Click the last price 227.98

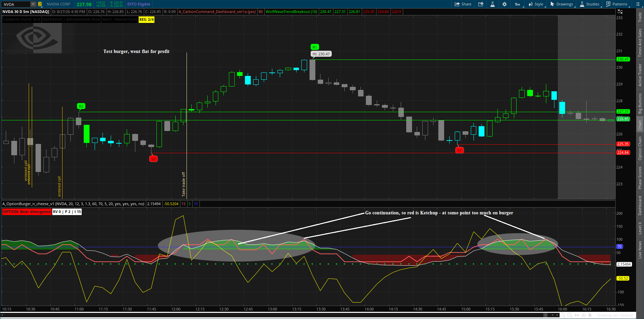(x=84, y=4)
